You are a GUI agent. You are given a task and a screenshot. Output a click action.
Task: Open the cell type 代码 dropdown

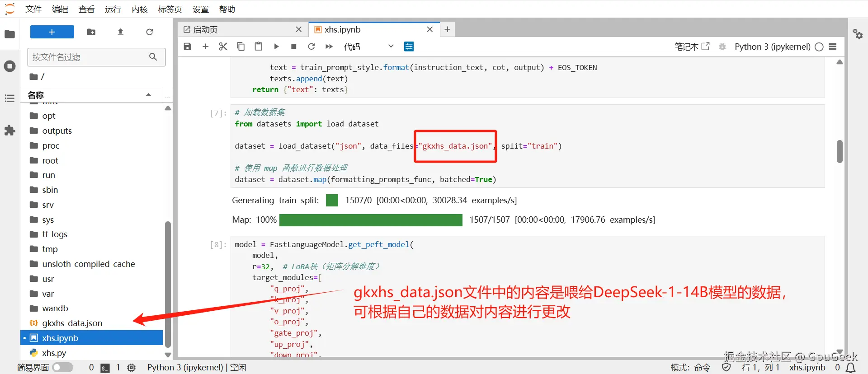pyautogui.click(x=369, y=47)
